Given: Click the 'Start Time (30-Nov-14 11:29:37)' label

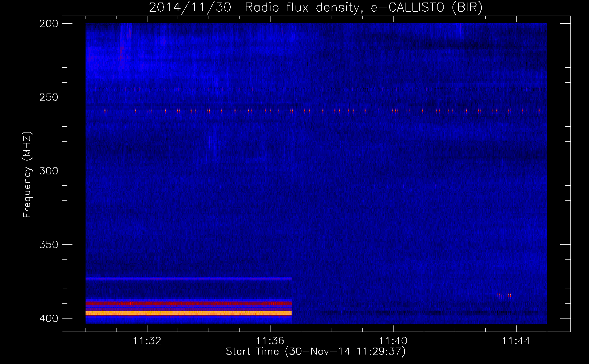Looking at the screenshot, I should [x=316, y=352].
